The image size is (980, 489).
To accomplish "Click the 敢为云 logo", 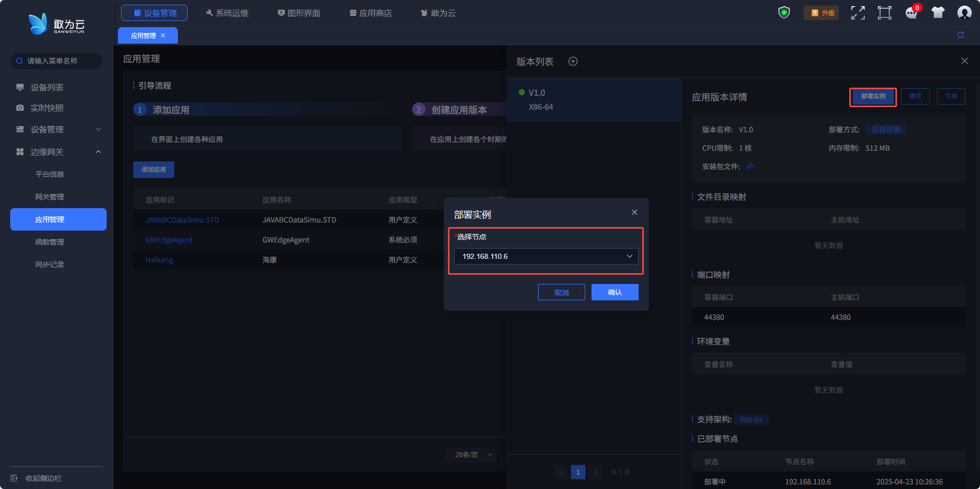I will point(56,24).
